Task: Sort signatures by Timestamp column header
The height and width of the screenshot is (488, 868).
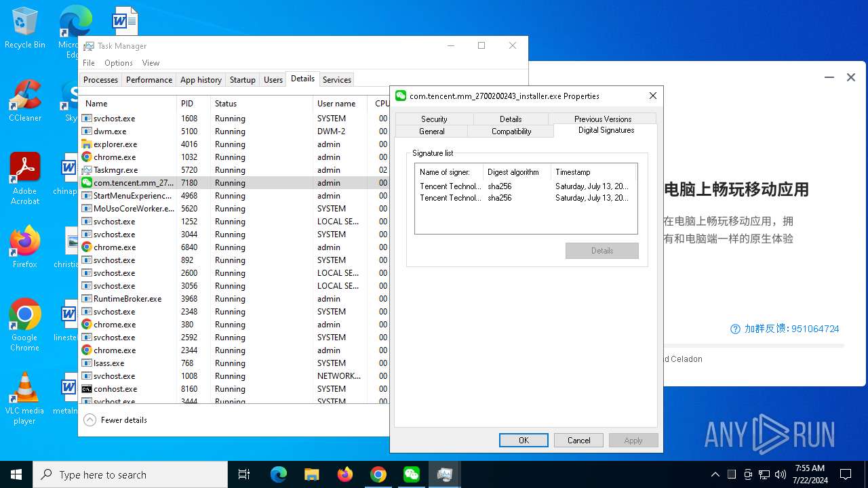Action: point(594,172)
